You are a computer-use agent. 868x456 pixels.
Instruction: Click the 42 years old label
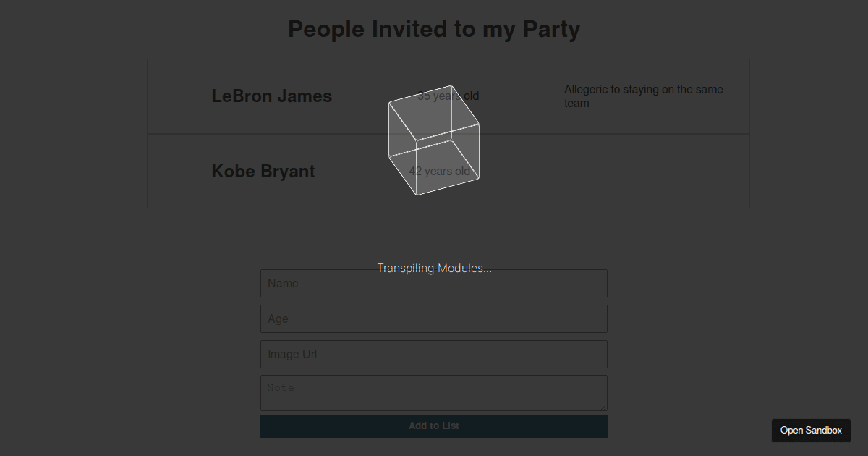tap(439, 172)
